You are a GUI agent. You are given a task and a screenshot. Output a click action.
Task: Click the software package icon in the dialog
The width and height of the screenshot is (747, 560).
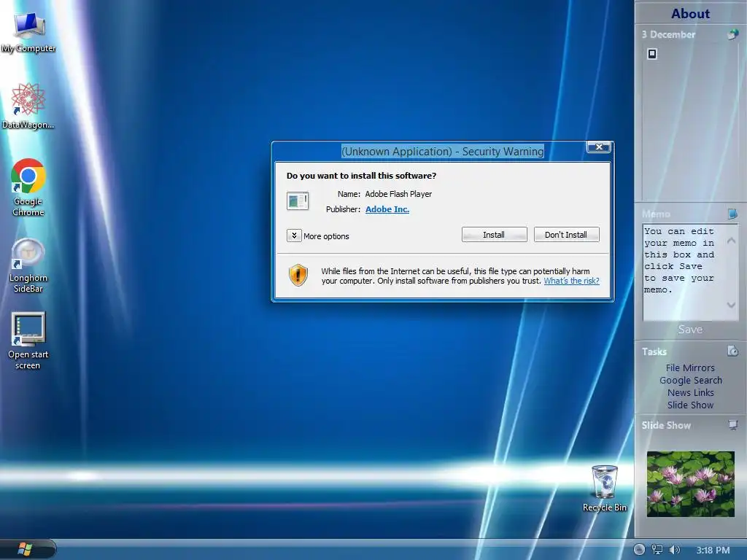(x=298, y=201)
